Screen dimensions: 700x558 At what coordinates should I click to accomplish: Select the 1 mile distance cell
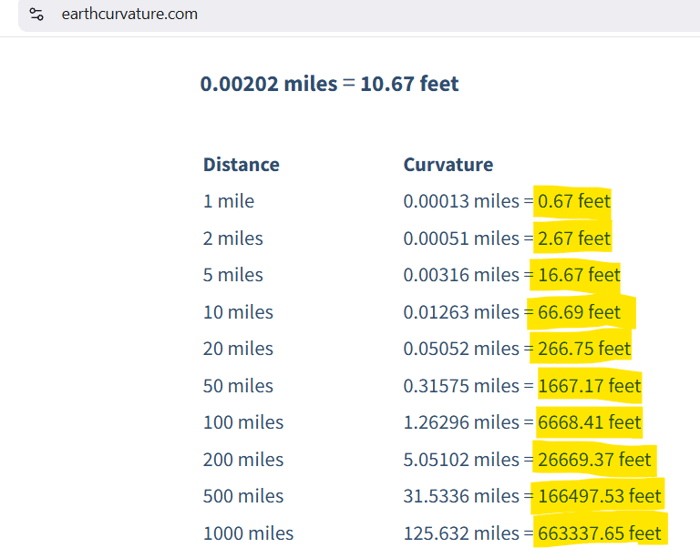point(229,201)
